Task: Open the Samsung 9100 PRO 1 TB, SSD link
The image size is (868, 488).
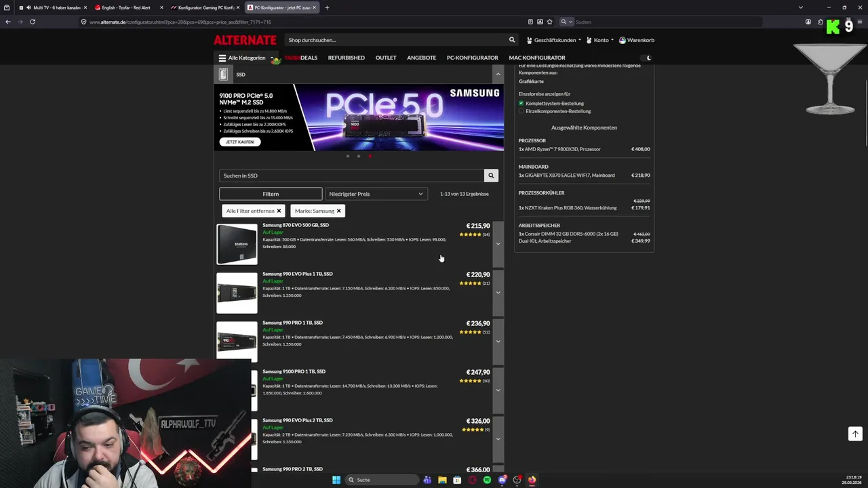Action: tap(294, 371)
